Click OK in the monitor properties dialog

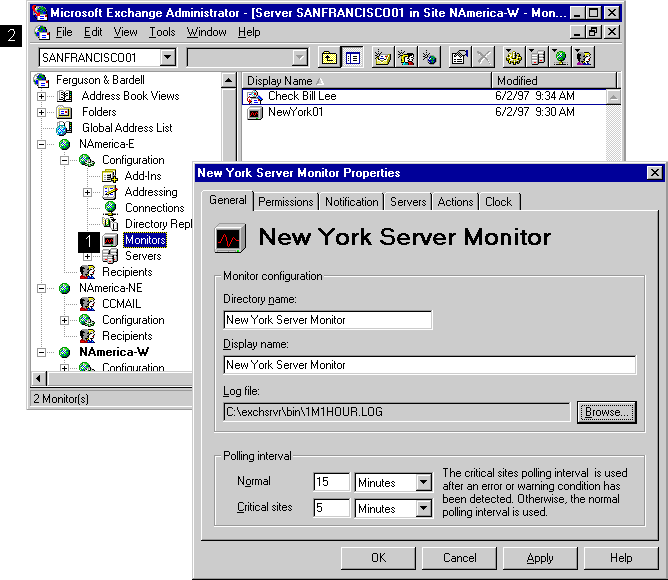[x=378, y=558]
